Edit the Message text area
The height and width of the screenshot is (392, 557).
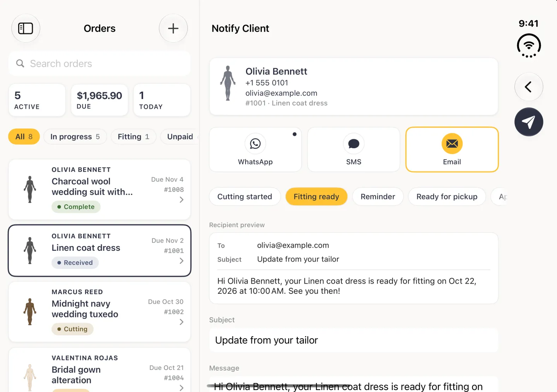tap(354, 385)
